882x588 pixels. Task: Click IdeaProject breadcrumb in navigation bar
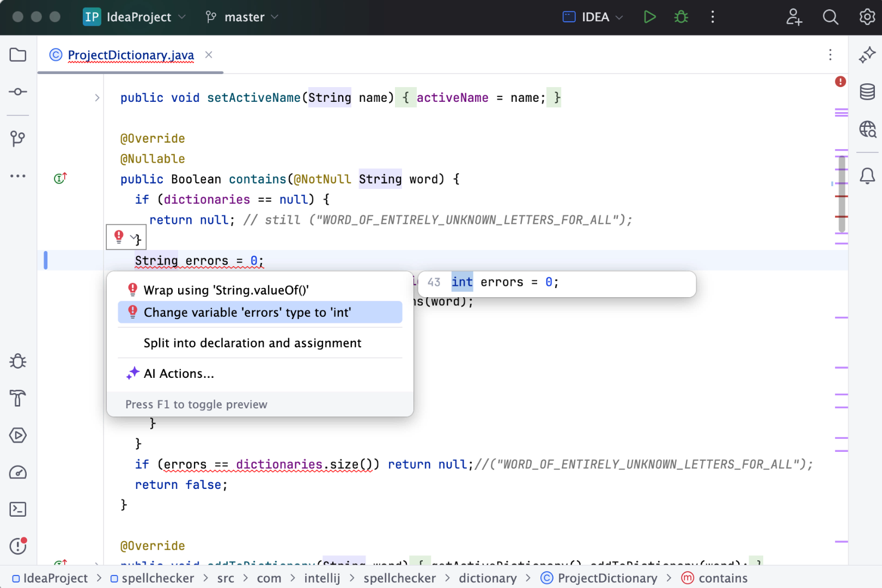(50, 578)
